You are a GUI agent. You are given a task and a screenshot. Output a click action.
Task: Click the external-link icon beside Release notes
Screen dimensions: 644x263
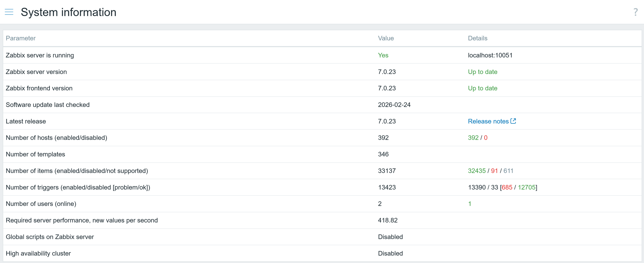513,121
